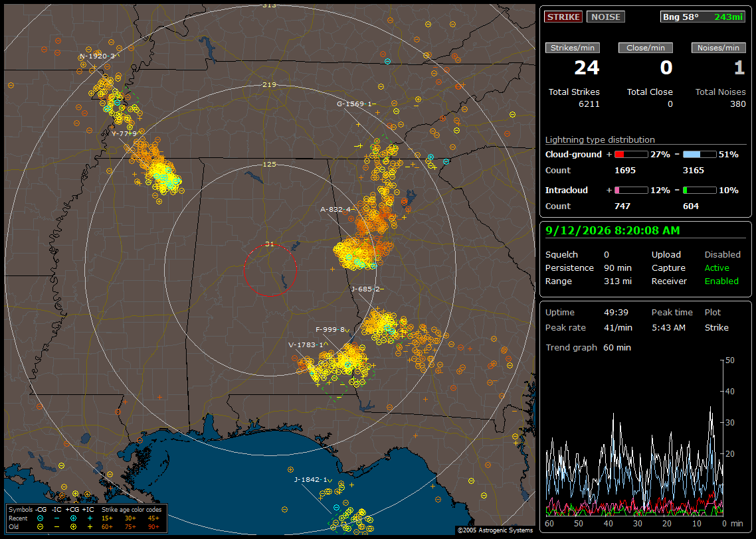The width and height of the screenshot is (756, 539).
Task: Select storm cell label V-1783-1
Action: pos(308,345)
